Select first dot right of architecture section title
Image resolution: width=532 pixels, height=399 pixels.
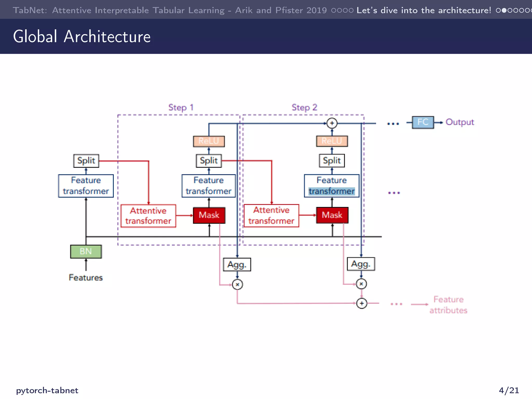point(498,10)
